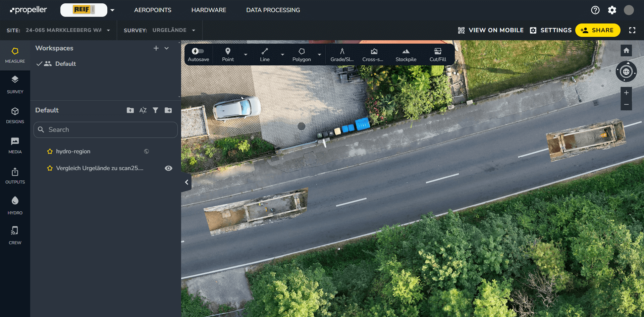Activate the Grade/Slope tool
Image resolution: width=644 pixels, height=317 pixels.
point(342,55)
